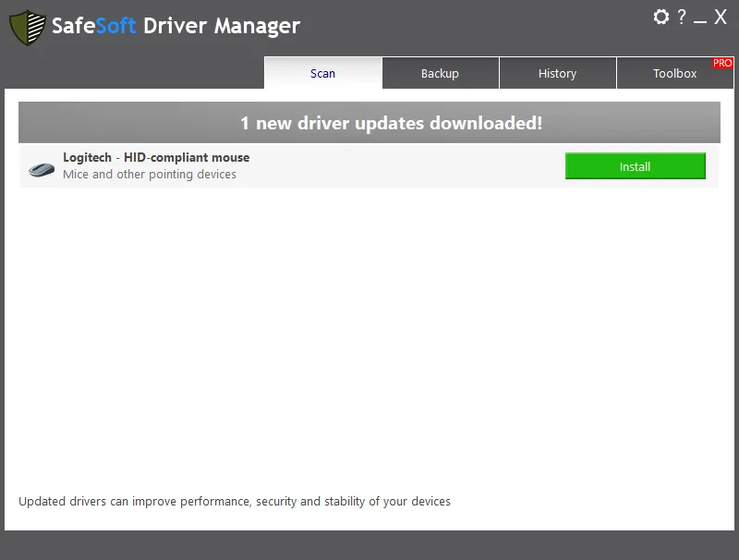The width and height of the screenshot is (739, 560).
Task: Click the pointing device icon in the update row
Action: pos(41,166)
